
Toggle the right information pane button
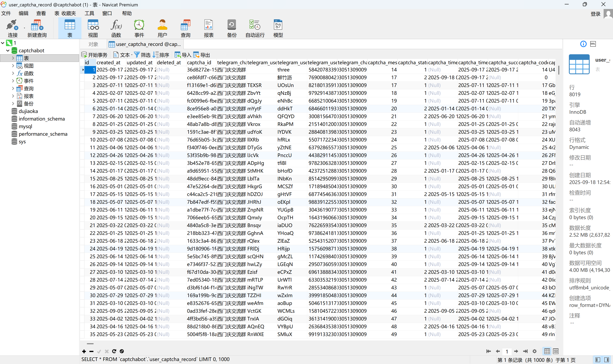pyautogui.click(x=607, y=360)
